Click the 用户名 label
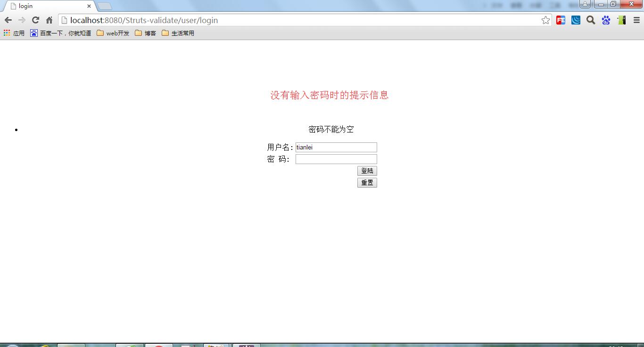 (x=280, y=148)
